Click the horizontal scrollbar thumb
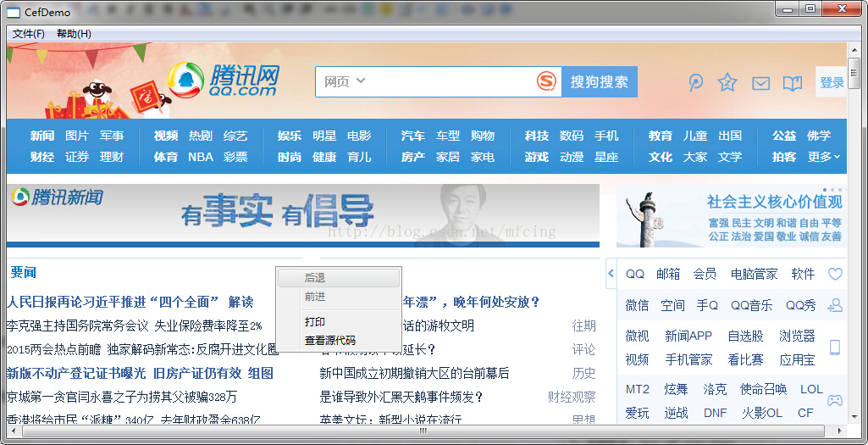The image size is (868, 445). pos(422,431)
